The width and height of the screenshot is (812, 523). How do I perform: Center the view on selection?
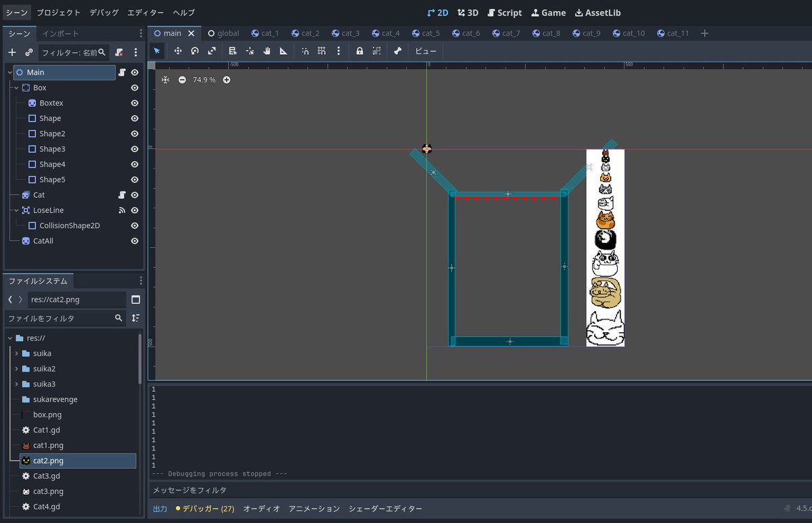tap(166, 80)
